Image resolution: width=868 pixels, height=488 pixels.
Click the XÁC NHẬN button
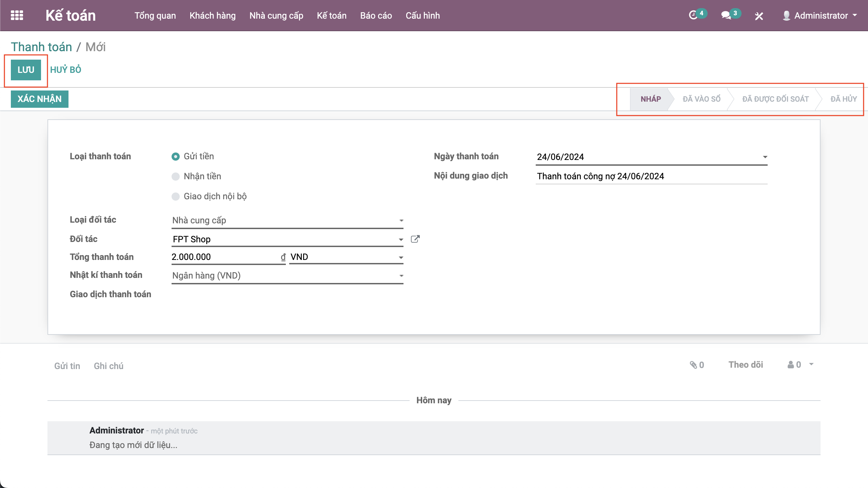(39, 99)
